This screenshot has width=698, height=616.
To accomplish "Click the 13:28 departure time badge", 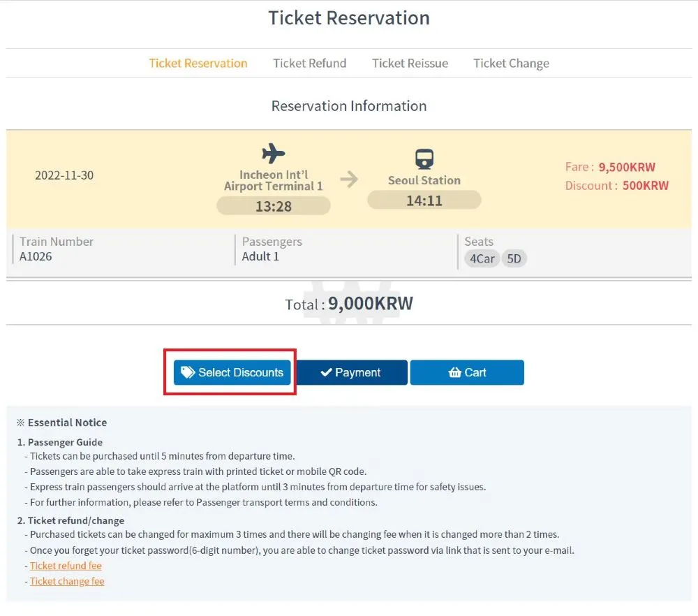I will tap(274, 206).
